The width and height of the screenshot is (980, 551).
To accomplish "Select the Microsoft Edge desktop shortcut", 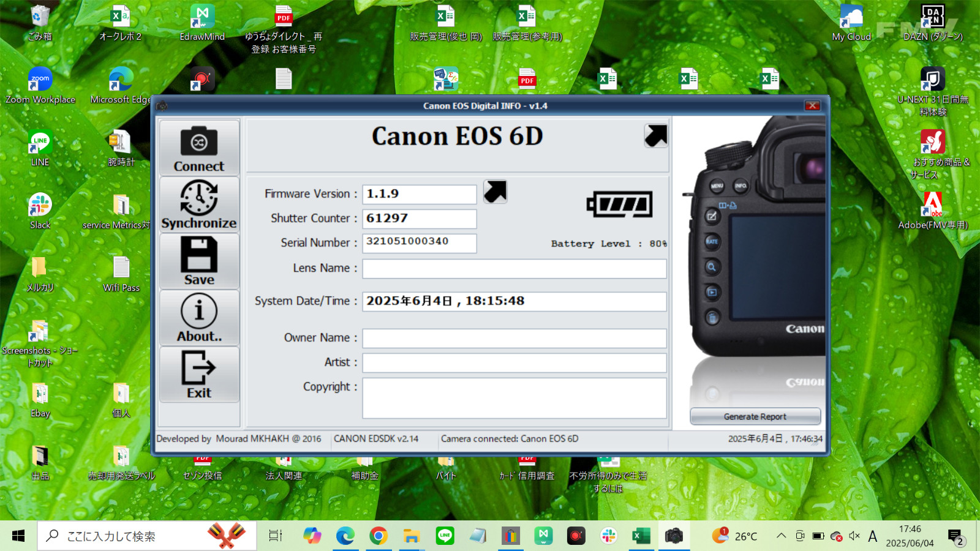I will [121, 86].
